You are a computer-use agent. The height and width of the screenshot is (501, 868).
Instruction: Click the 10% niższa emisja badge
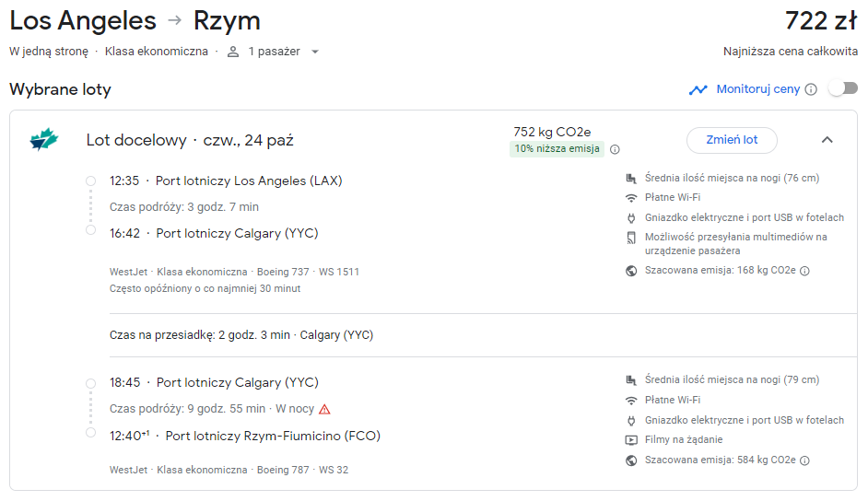click(x=557, y=149)
